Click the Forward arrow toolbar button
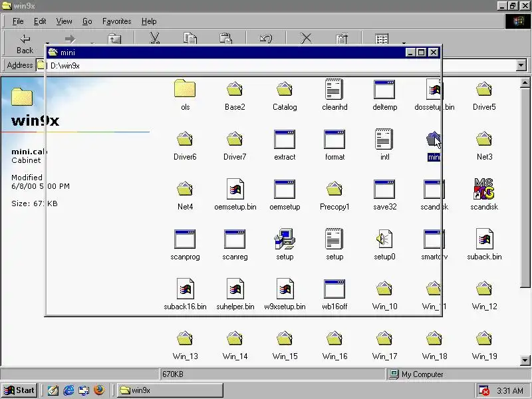Screen dimensions: 532x399 coord(70,39)
